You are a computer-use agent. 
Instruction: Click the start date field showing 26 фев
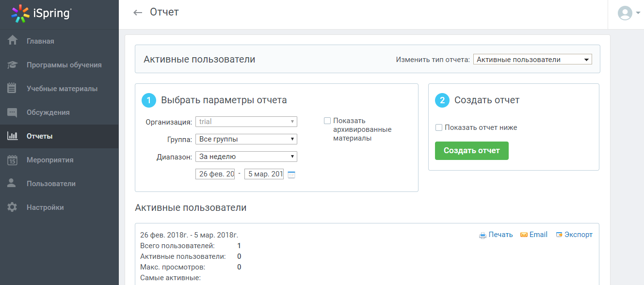pos(215,173)
